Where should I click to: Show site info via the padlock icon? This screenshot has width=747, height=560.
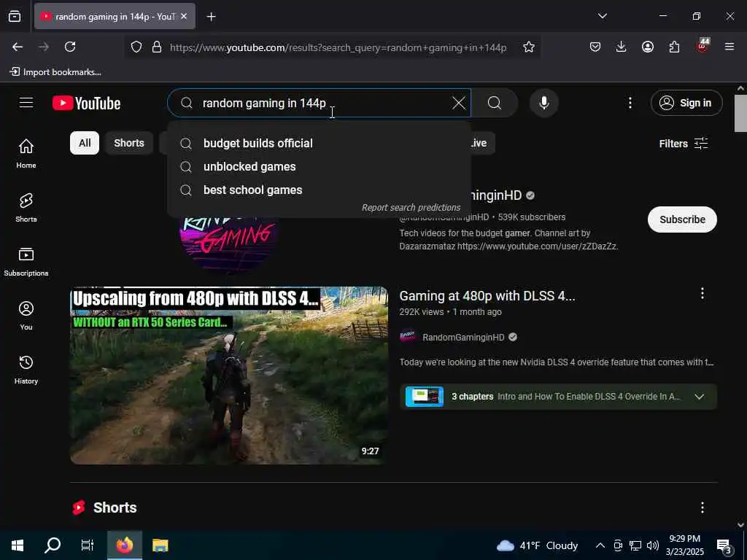(x=157, y=47)
